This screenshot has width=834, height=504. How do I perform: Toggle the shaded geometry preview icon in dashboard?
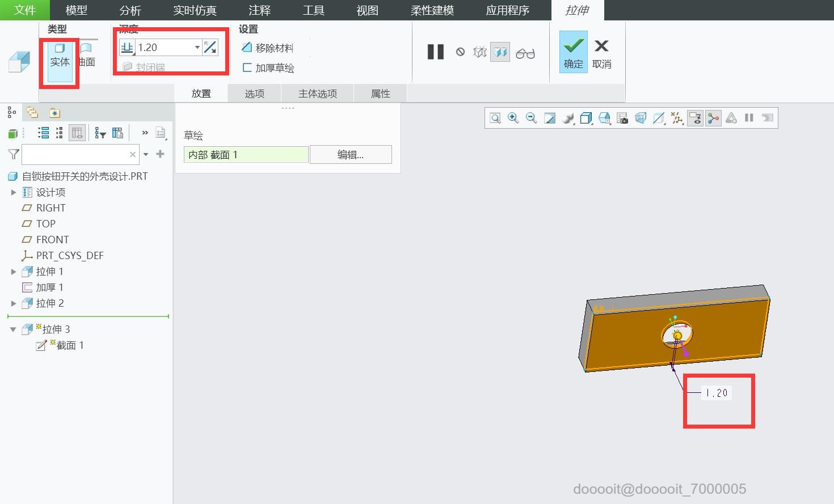tap(500, 52)
